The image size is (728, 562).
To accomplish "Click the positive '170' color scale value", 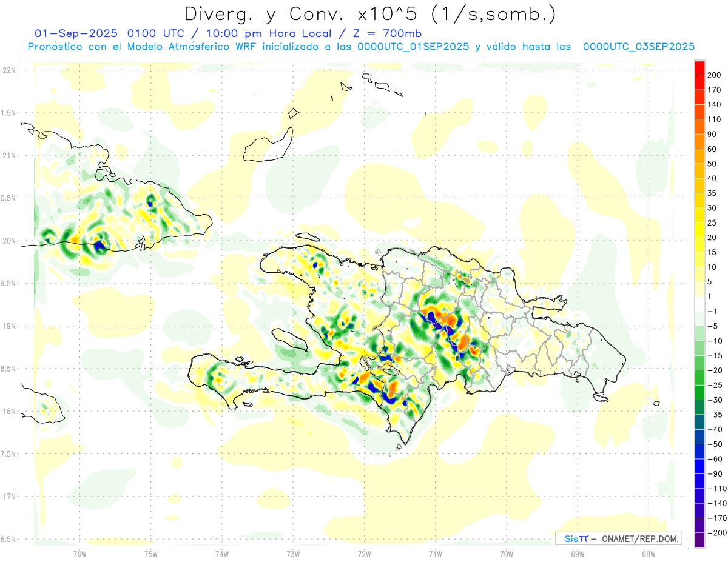I will [714, 90].
